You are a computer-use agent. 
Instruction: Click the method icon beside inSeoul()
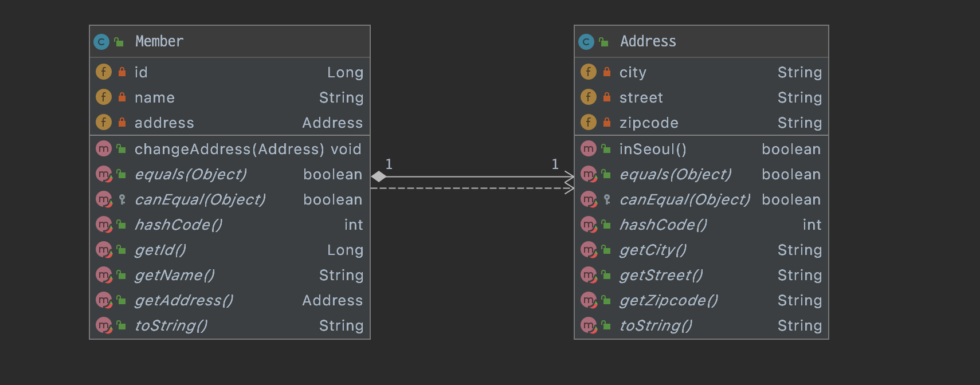coord(589,149)
